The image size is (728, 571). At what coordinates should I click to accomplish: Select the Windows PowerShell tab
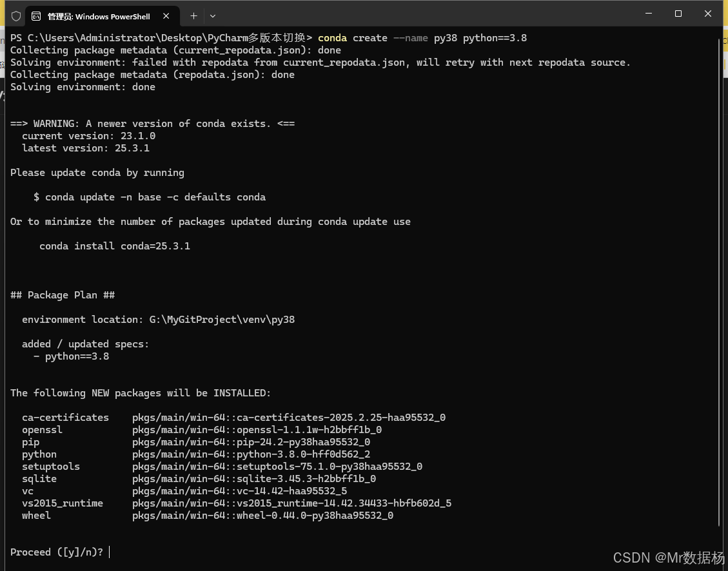(x=102, y=16)
